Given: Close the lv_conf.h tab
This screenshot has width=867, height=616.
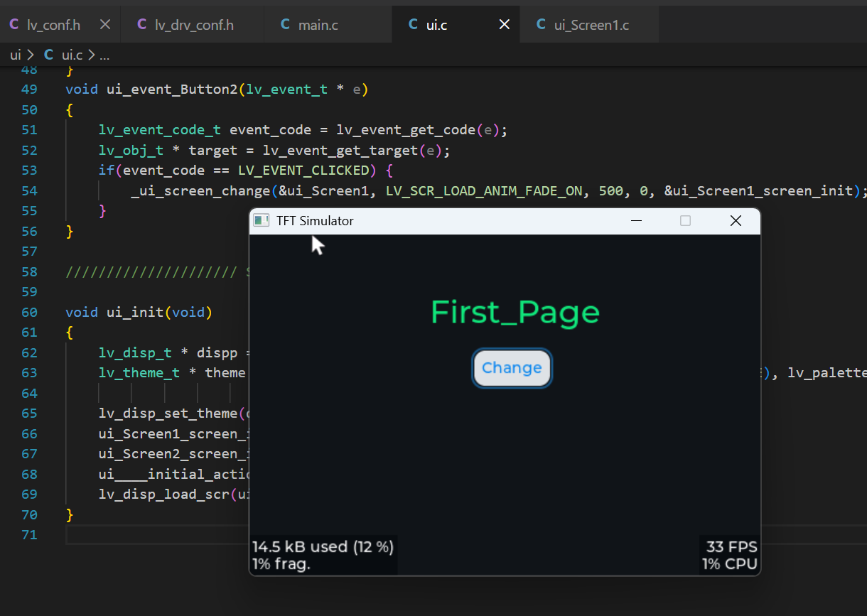Looking at the screenshot, I should (105, 25).
